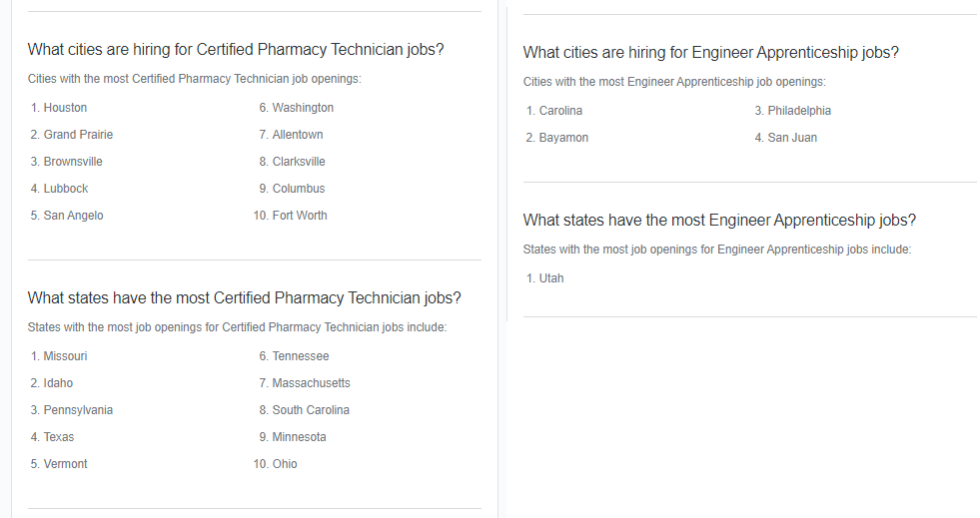Open the San Angelo jobs link
980x518 pixels.
(73, 215)
